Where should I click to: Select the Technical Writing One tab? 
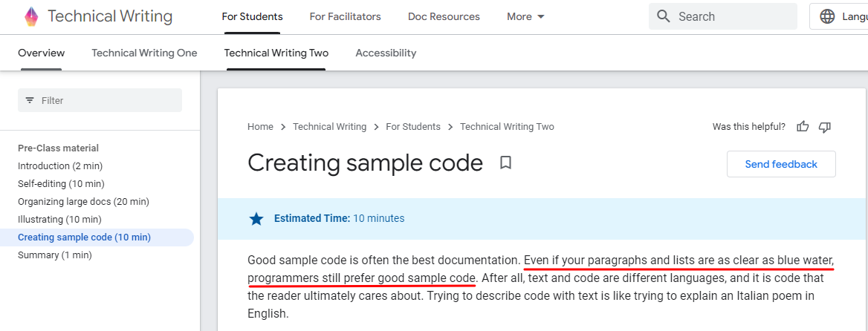[x=144, y=53]
